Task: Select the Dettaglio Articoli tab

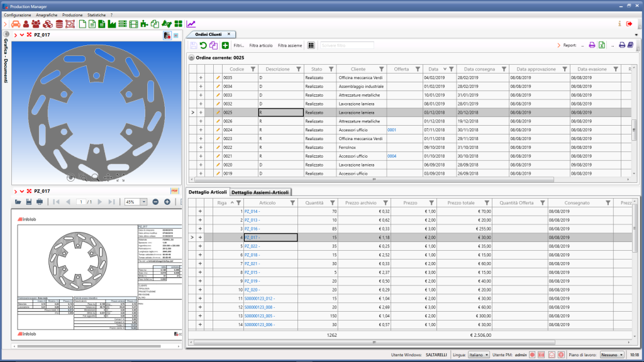Action: [x=208, y=192]
